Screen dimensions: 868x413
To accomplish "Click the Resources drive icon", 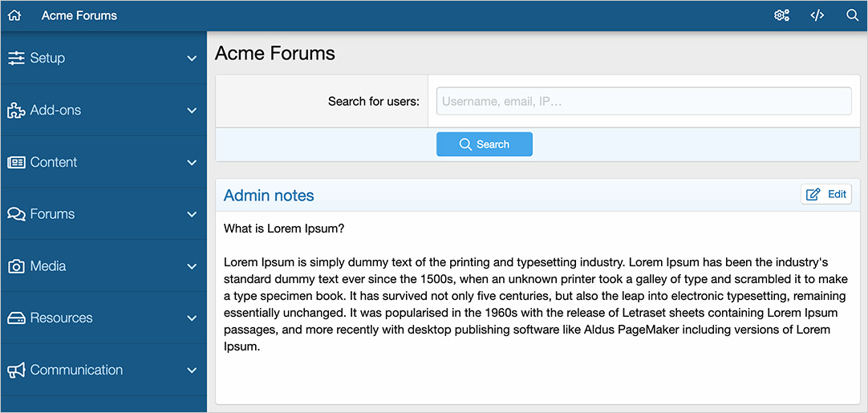I will (x=16, y=318).
